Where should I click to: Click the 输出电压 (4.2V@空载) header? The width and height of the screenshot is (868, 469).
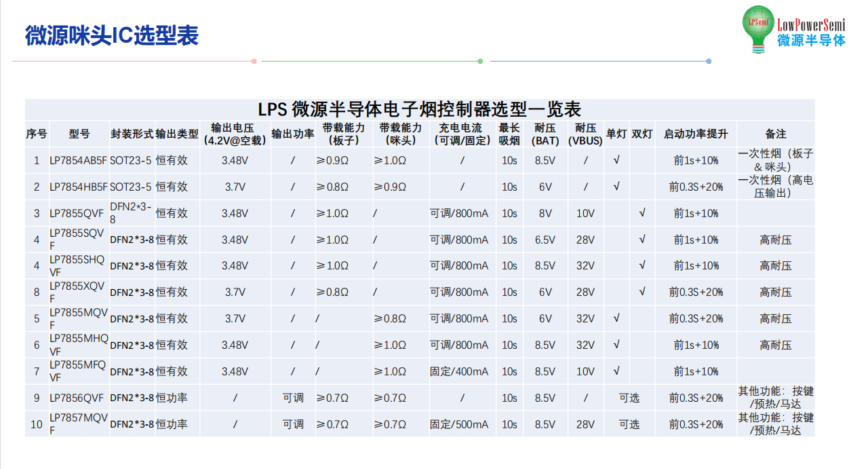(x=235, y=134)
